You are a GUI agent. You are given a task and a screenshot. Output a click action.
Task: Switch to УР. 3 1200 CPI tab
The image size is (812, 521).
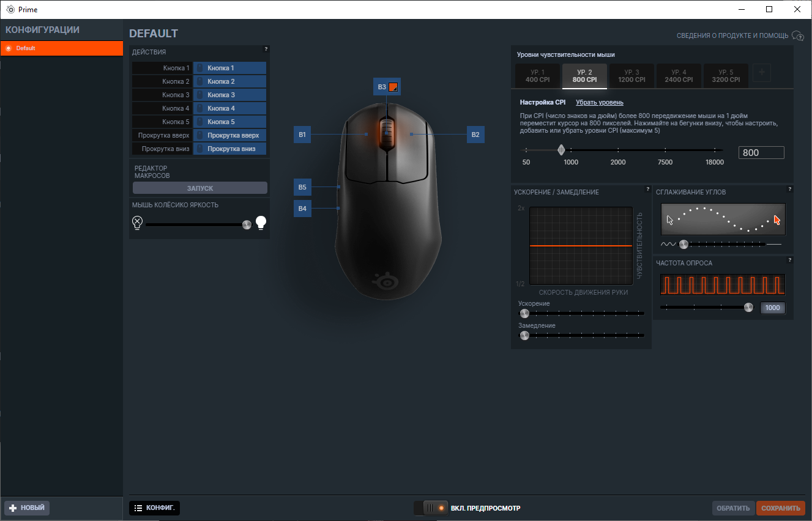631,76
